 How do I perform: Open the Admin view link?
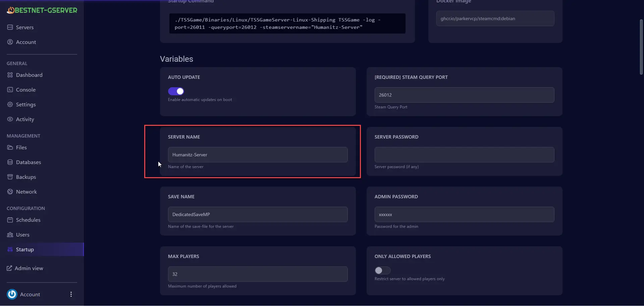29,268
